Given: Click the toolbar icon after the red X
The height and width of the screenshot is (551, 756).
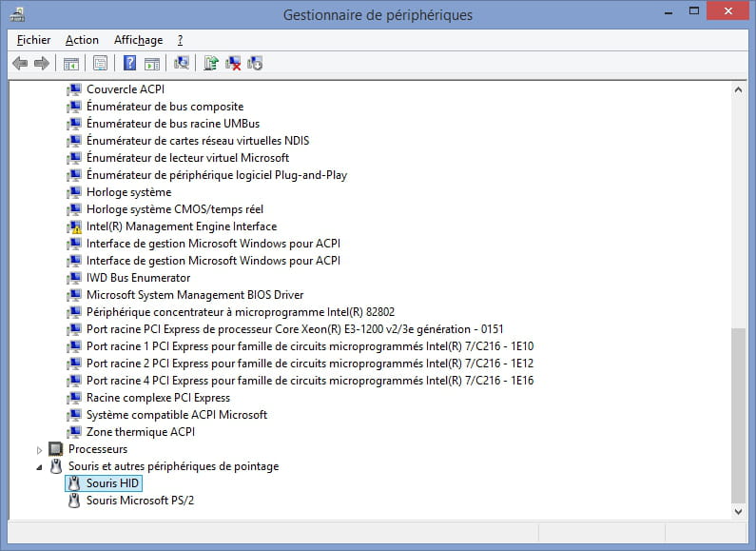Looking at the screenshot, I should [x=255, y=63].
